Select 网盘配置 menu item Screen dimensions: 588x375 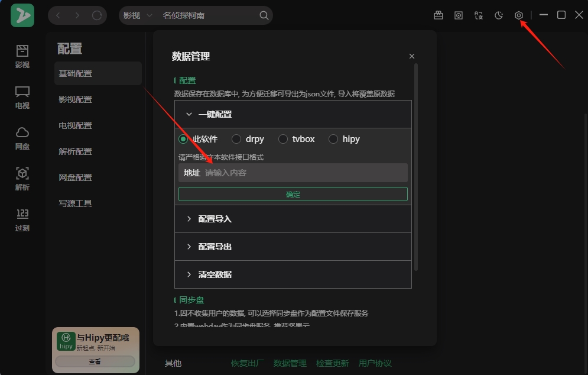(x=98, y=177)
